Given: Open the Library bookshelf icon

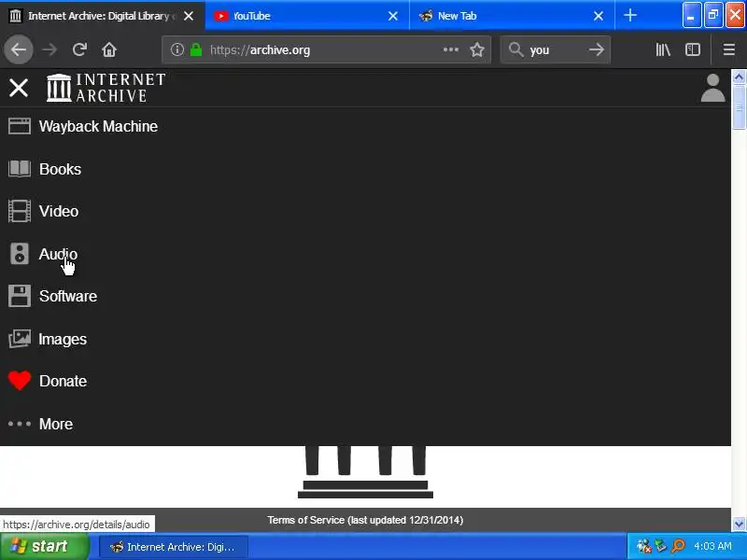Looking at the screenshot, I should tap(663, 49).
